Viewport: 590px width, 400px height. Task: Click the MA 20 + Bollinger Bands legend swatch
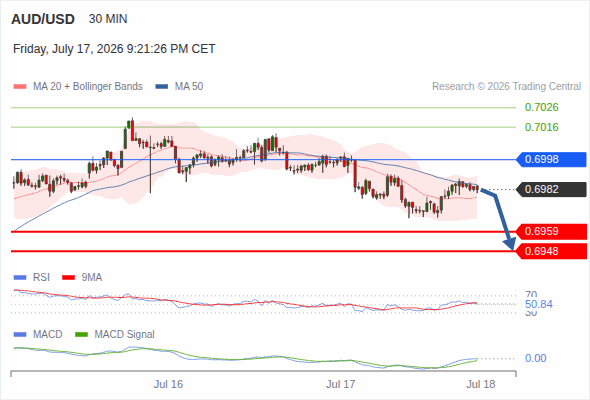click(20, 87)
